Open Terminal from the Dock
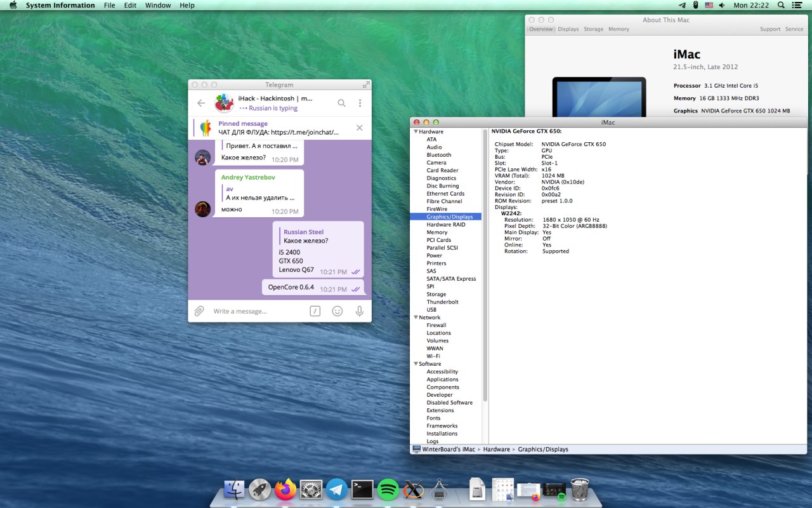This screenshot has height=508, width=812. coord(362,490)
